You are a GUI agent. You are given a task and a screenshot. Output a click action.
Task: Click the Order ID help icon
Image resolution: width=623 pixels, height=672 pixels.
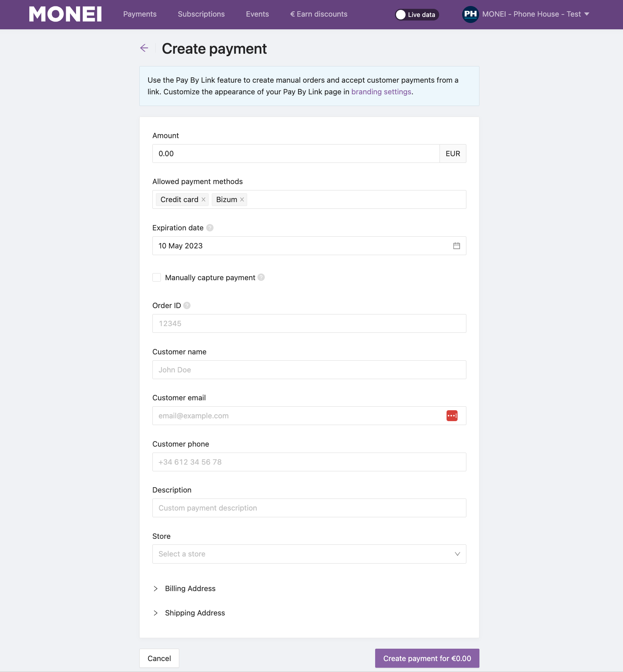point(187,306)
